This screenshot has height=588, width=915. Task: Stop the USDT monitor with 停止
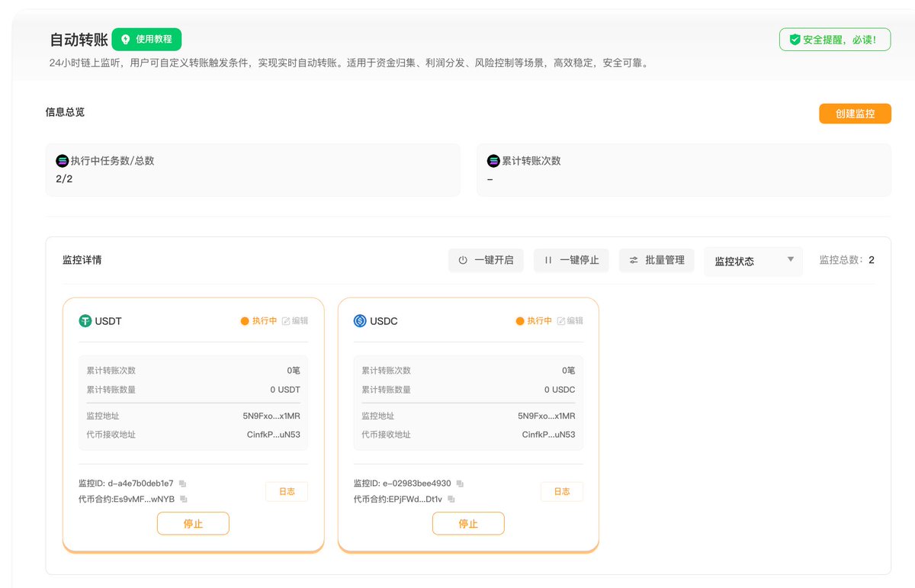point(193,524)
